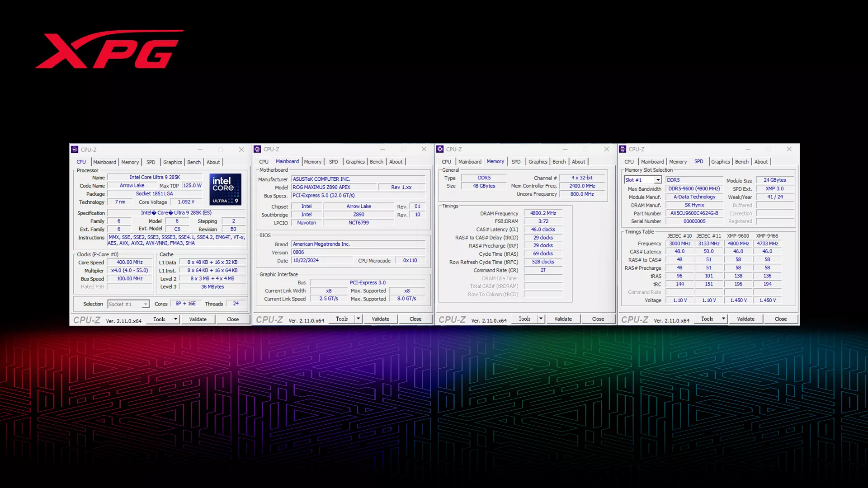Select the SPD tab in fourth CPU-Z window

click(698, 161)
